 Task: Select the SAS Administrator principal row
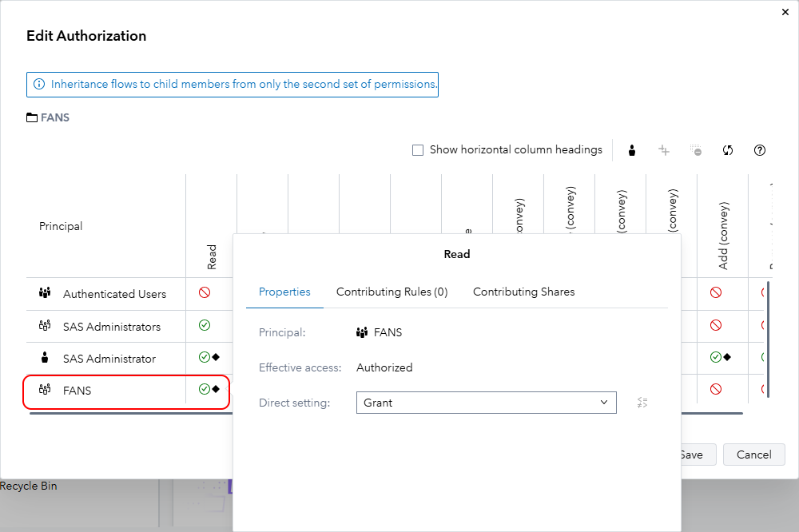point(109,359)
